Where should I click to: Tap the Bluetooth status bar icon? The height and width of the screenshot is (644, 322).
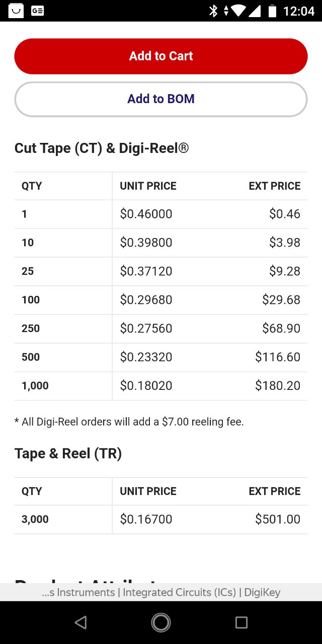tap(213, 11)
